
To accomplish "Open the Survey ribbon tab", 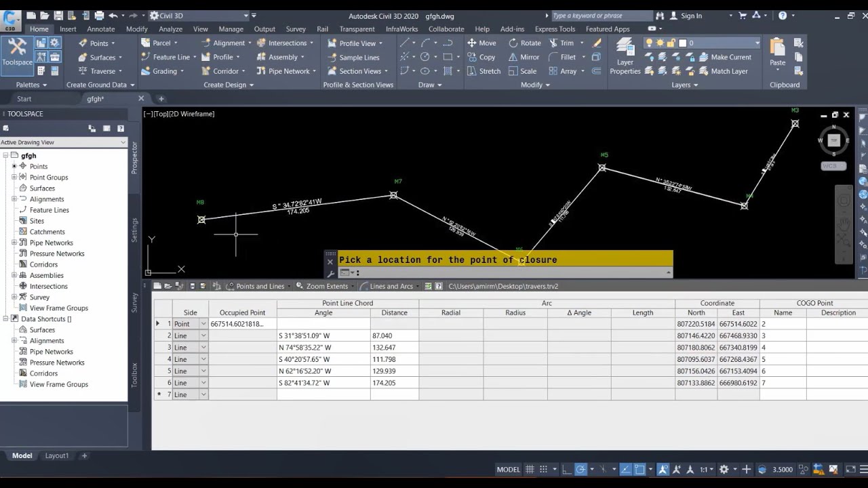I will tap(296, 29).
